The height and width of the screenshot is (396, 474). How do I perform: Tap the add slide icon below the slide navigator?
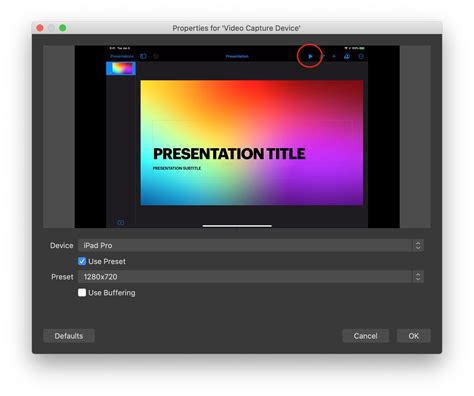tap(121, 222)
